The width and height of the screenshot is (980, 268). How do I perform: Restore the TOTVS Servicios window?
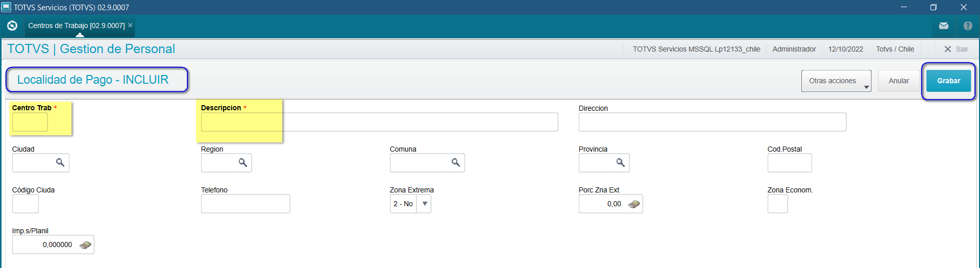click(934, 7)
